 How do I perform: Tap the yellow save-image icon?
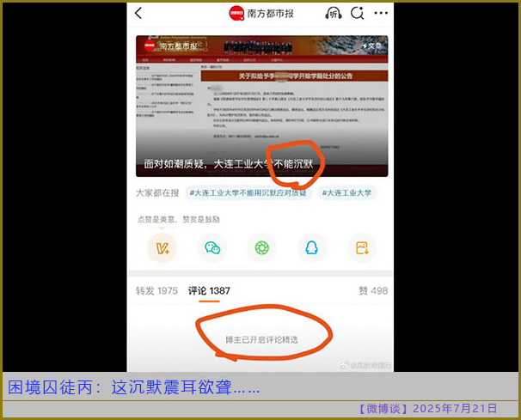(362, 248)
